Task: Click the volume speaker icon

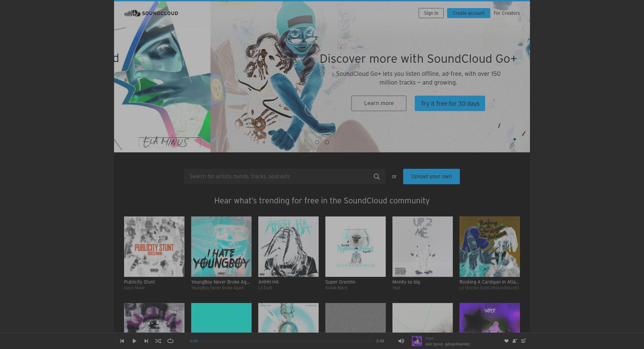Action: point(401,341)
